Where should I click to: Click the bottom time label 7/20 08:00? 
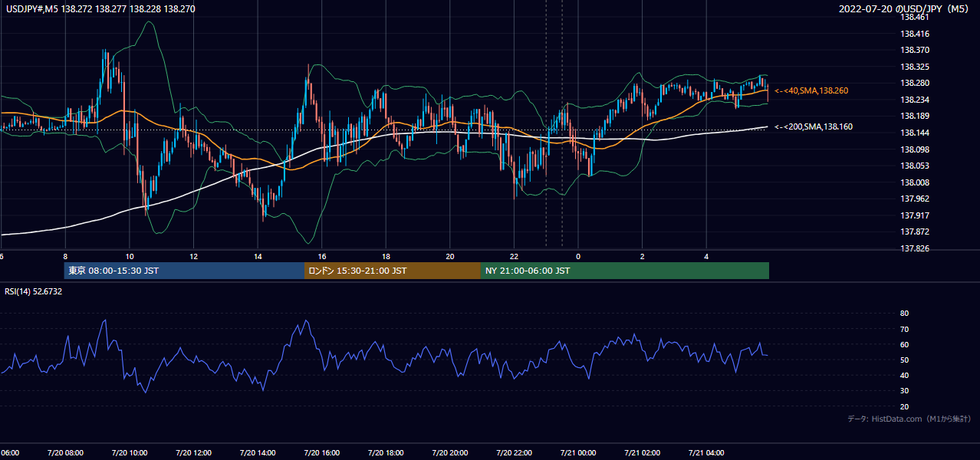coord(64,453)
